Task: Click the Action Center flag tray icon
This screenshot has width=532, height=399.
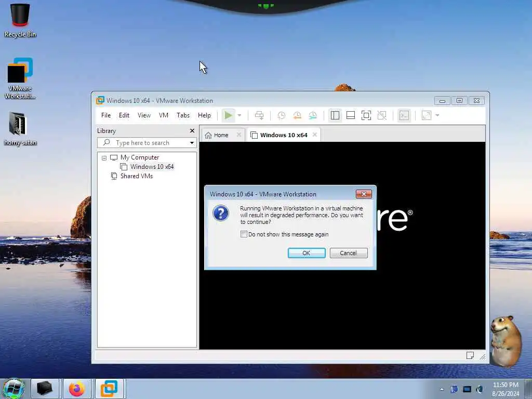Action: (454, 389)
